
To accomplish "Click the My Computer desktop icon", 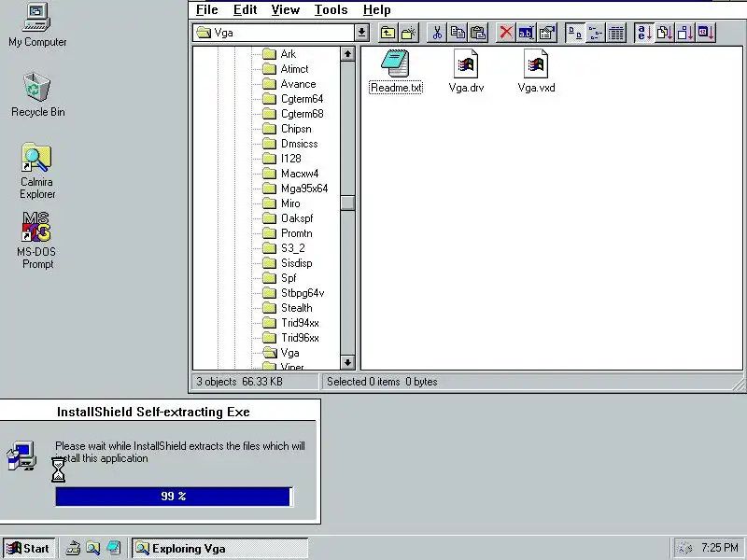I will (x=37, y=25).
